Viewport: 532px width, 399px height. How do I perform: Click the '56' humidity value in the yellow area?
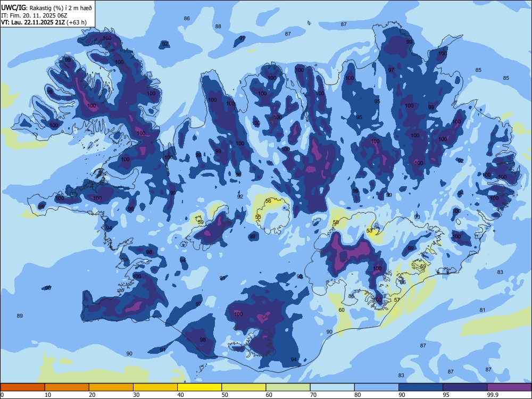(x=268, y=201)
